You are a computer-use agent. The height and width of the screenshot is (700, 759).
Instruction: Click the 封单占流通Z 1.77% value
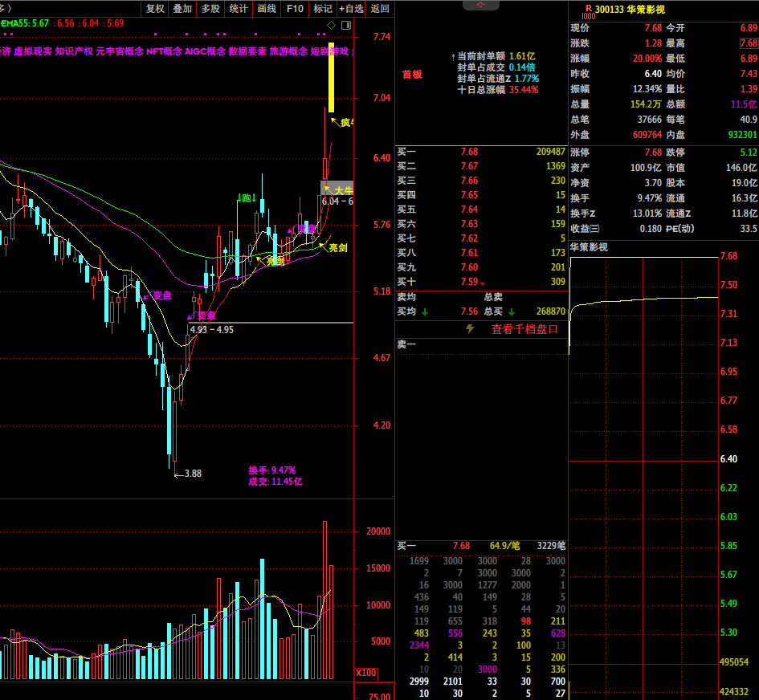coord(527,79)
